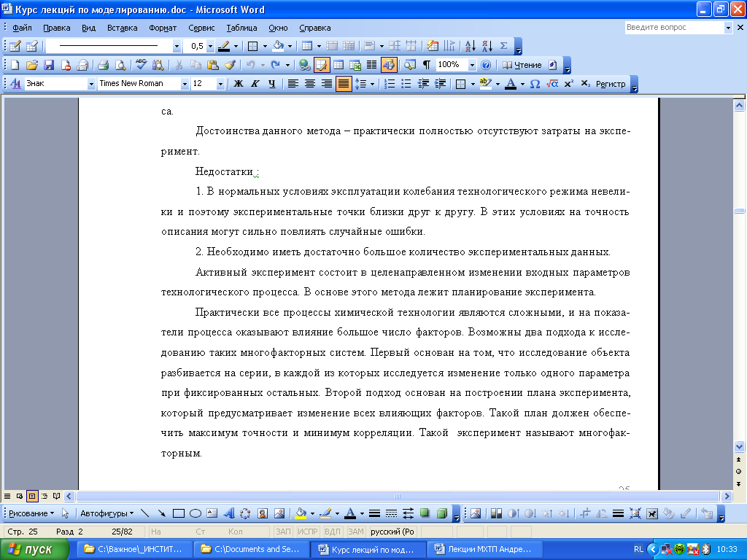Click font color A red swatch
The width and height of the screenshot is (747, 560).
511,84
